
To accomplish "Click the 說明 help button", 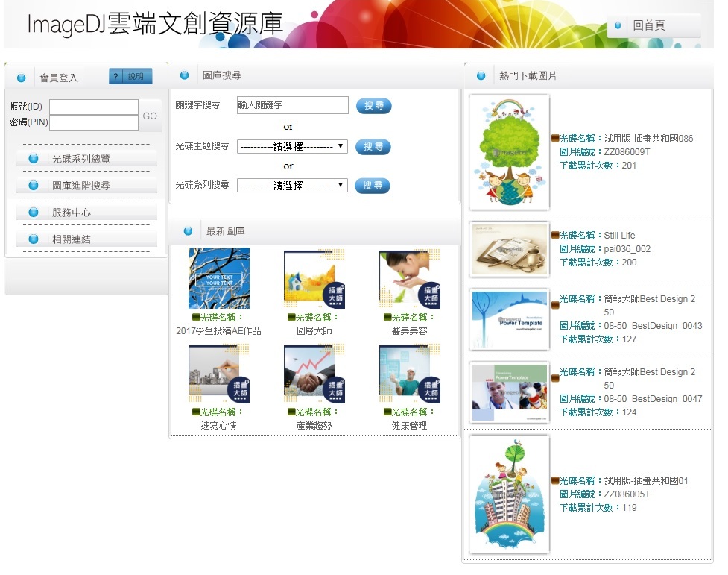I will pos(130,76).
